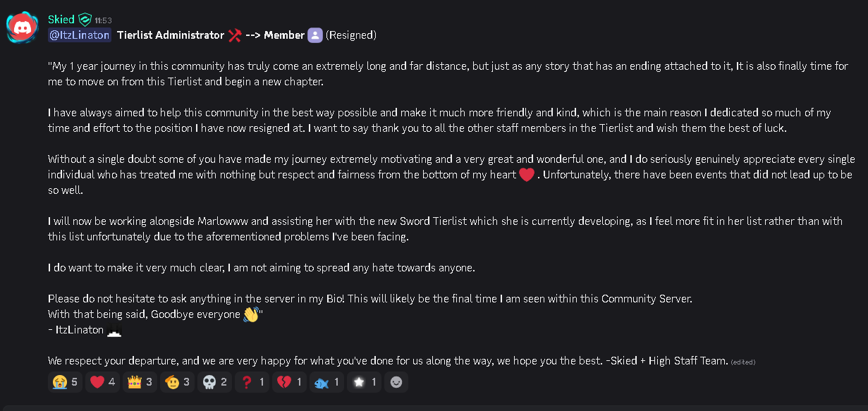Toggle the blue fish reaction
Screen dimensions: 868x411
coord(326,382)
